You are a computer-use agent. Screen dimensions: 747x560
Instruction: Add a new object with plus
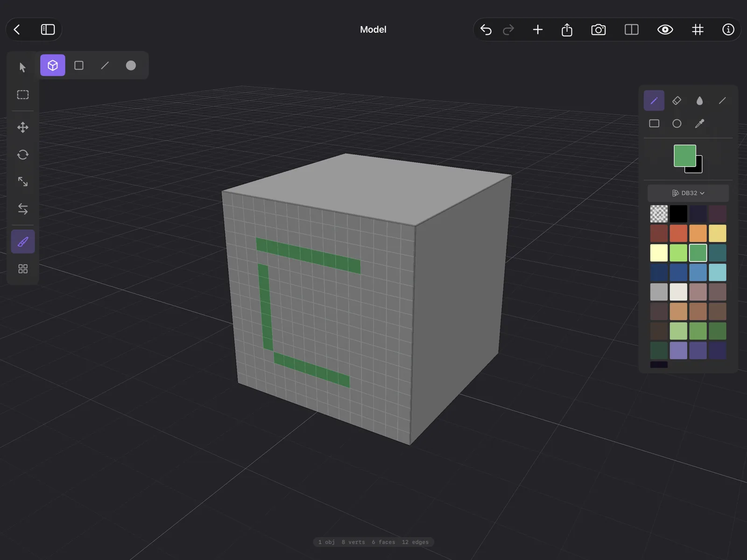[x=537, y=30]
